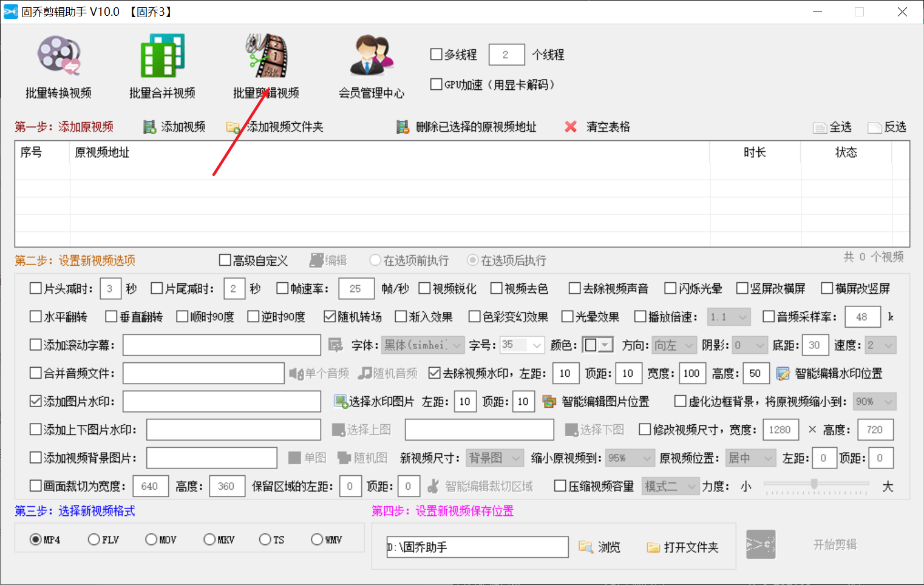Open the compression 模式二 mode dropdown
This screenshot has width=924, height=585.
(x=670, y=485)
